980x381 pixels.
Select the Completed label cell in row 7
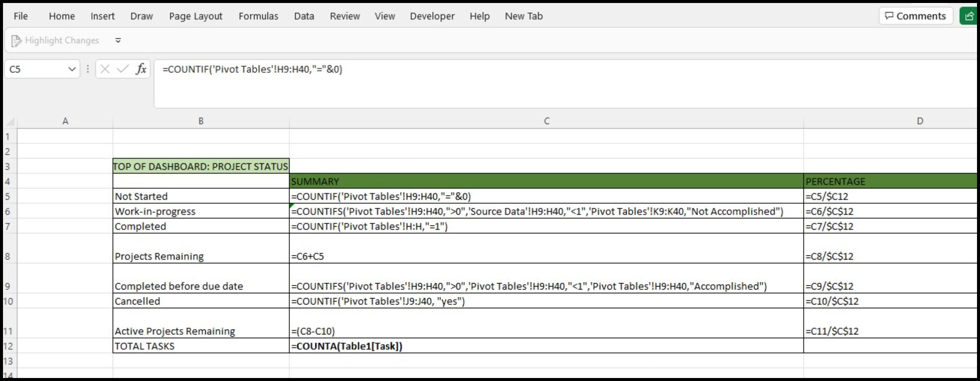201,226
